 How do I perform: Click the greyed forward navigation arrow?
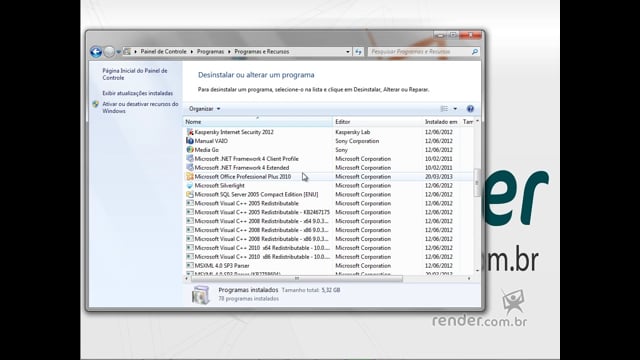point(109,52)
